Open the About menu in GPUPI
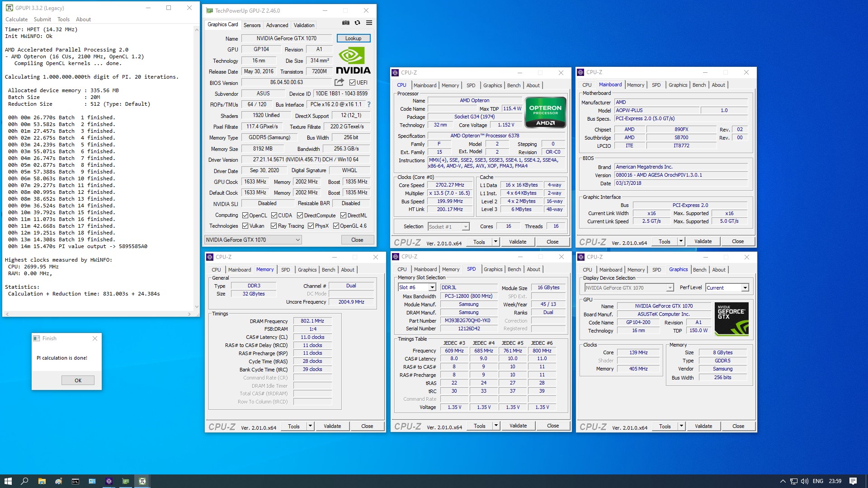 [83, 19]
